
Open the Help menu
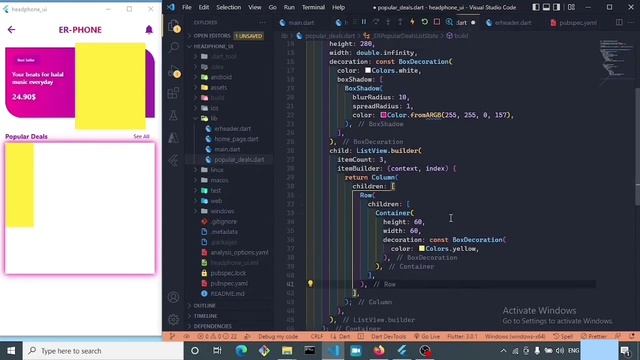338,7
